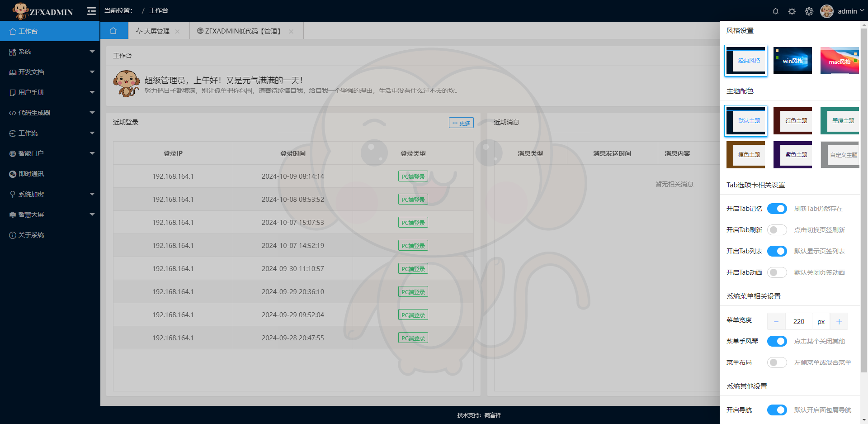This screenshot has height=424, width=868.
Task: Enable the 开启Tab动画 switch
Action: click(x=777, y=272)
